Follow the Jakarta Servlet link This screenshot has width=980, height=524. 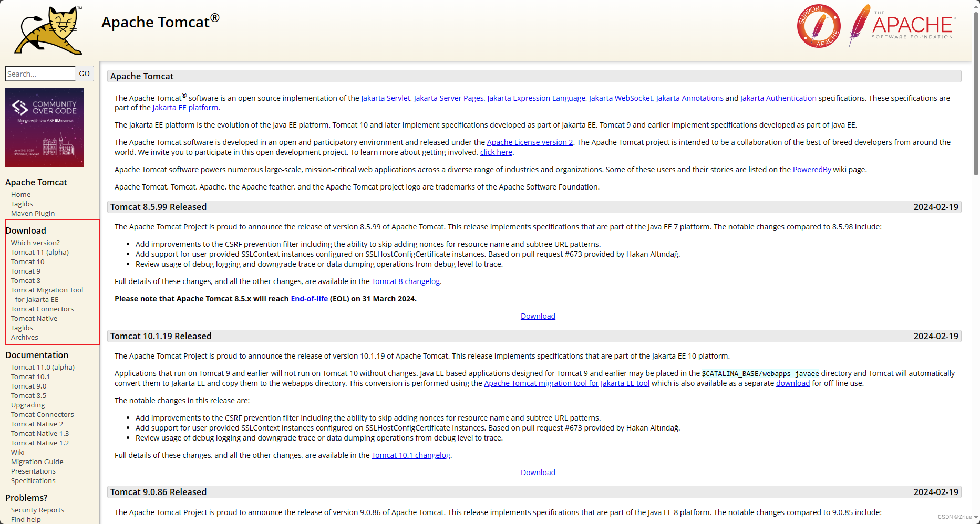tap(386, 98)
